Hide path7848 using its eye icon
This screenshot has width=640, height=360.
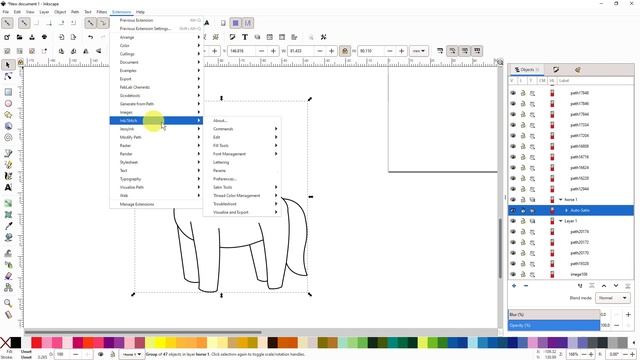(x=513, y=93)
